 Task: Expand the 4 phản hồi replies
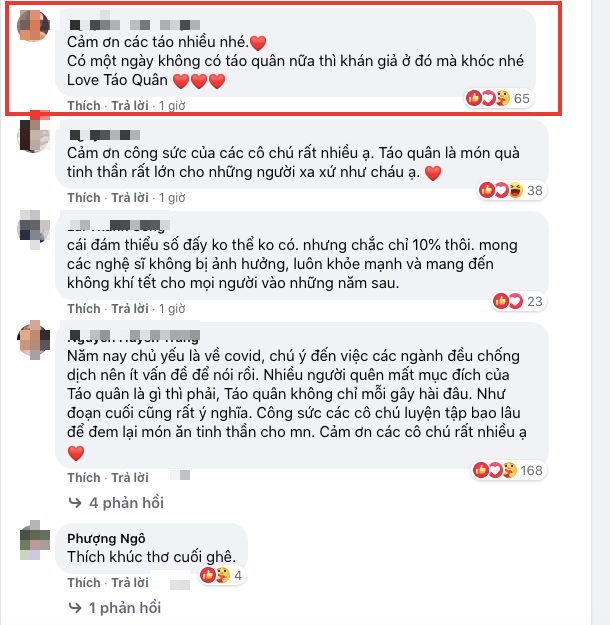(x=126, y=503)
